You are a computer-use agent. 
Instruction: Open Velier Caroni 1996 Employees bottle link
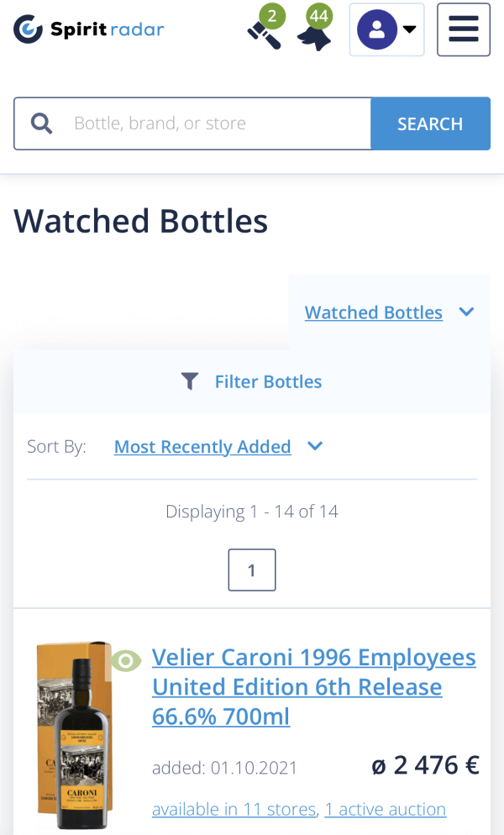pos(313,686)
